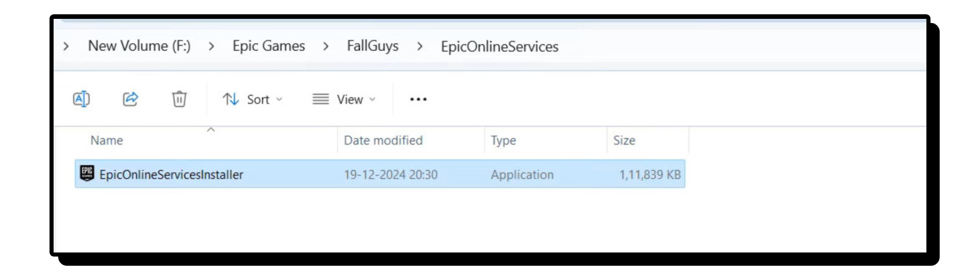Open the View layout dropdown
This screenshot has height=279, width=980.
coord(345,99)
